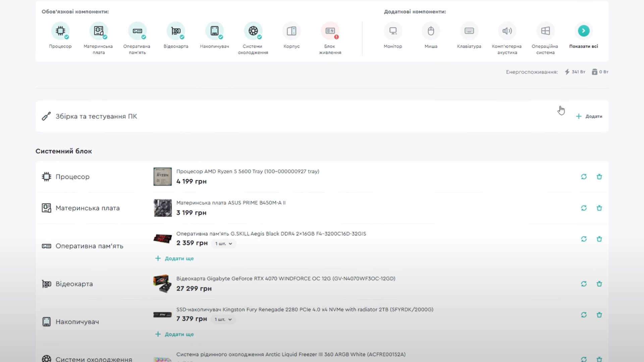
Task: Click the 27 299 грн price
Action: click(x=194, y=289)
